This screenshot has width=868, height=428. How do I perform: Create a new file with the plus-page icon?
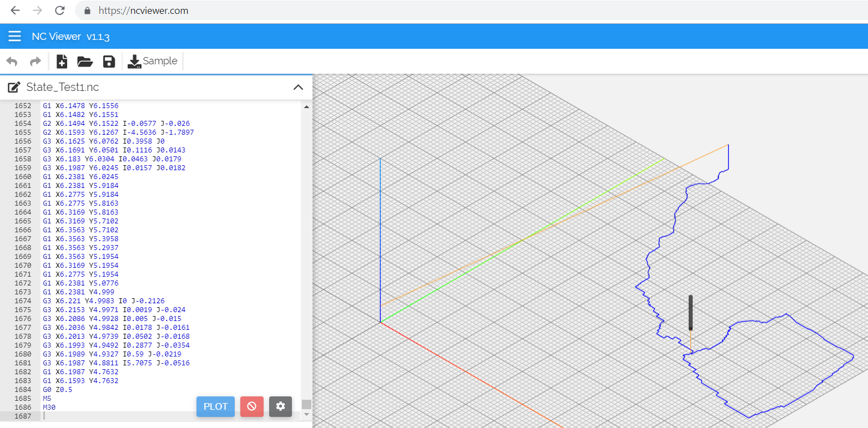[x=62, y=61]
